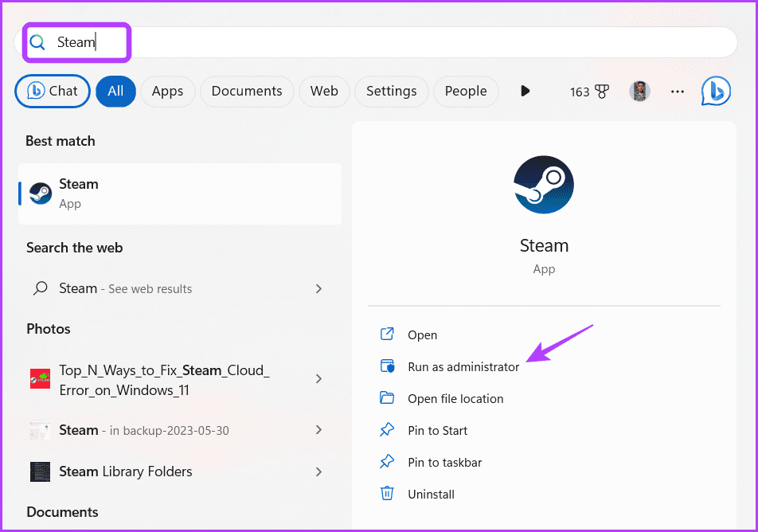Open Steam in backup-2023-05-30 result
The image size is (758, 532).
click(180, 430)
